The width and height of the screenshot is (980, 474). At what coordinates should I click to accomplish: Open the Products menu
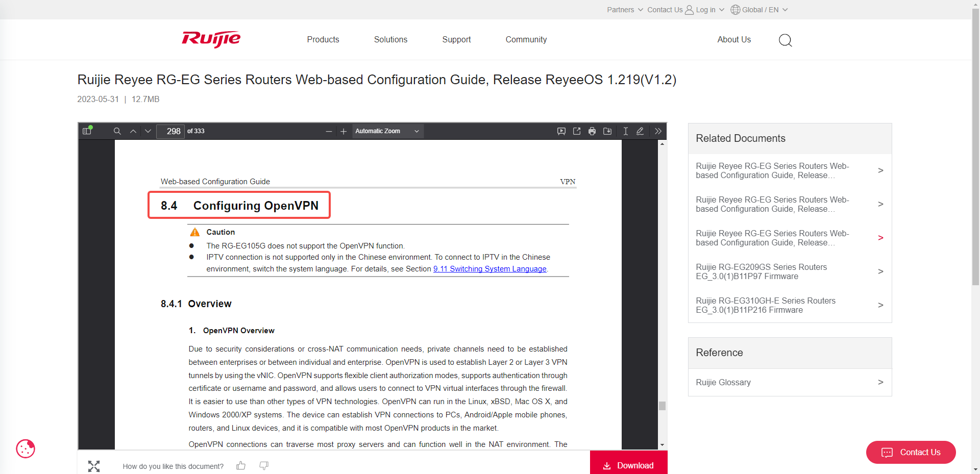323,39
